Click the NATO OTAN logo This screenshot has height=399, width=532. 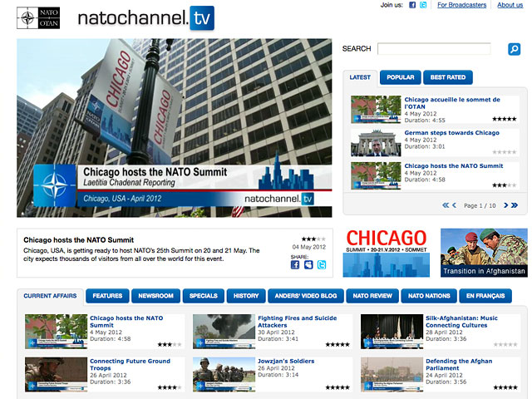39,17
